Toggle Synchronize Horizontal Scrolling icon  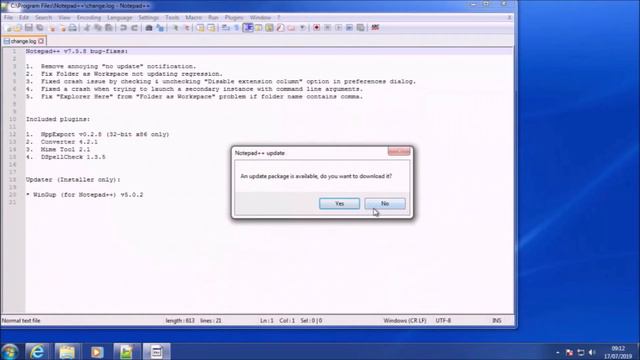click(x=211, y=28)
